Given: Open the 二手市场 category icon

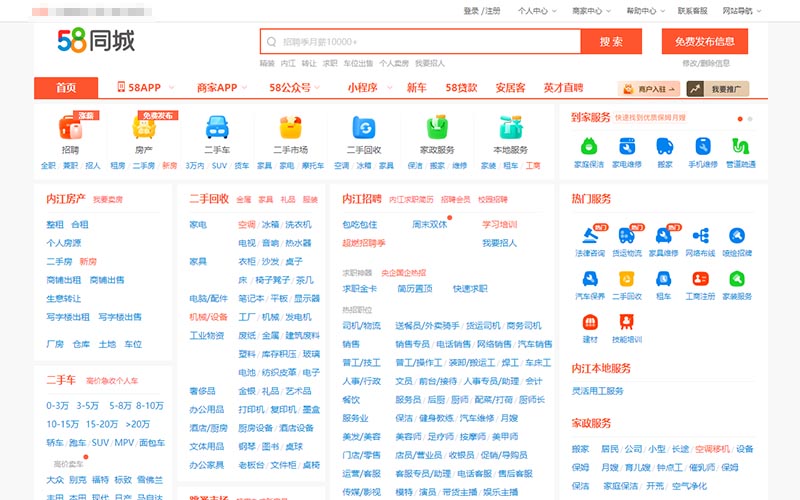Looking at the screenshot, I should click(291, 127).
